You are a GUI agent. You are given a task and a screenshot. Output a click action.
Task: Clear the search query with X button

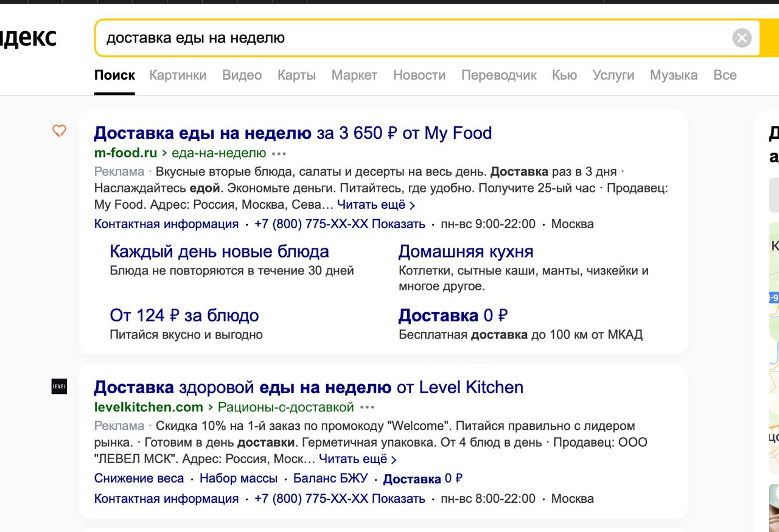pos(741,38)
